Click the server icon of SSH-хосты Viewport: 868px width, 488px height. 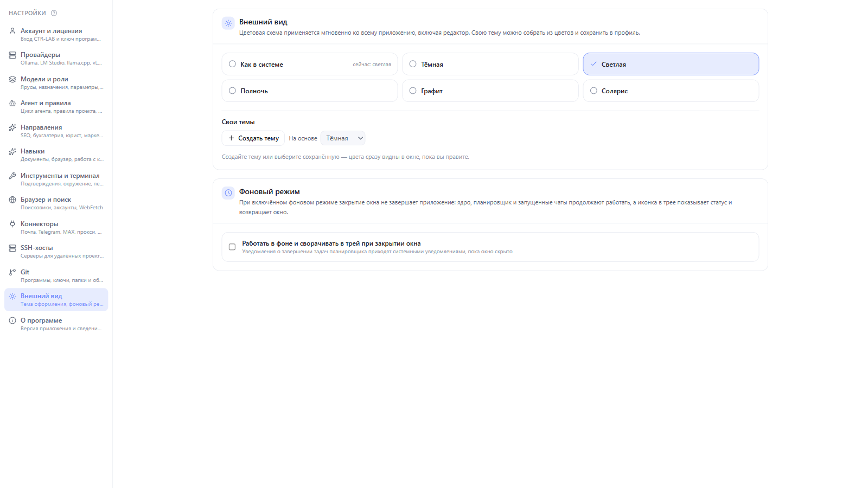tap(12, 248)
